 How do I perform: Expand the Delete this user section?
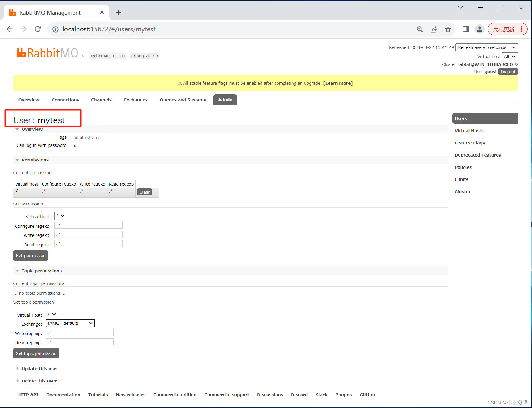[39, 381]
